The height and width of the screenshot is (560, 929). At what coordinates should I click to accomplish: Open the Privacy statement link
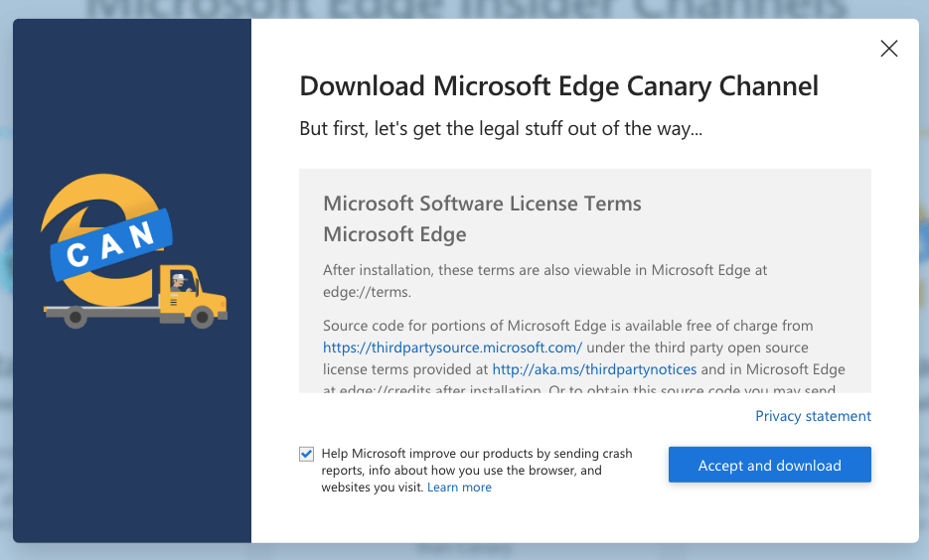813,416
